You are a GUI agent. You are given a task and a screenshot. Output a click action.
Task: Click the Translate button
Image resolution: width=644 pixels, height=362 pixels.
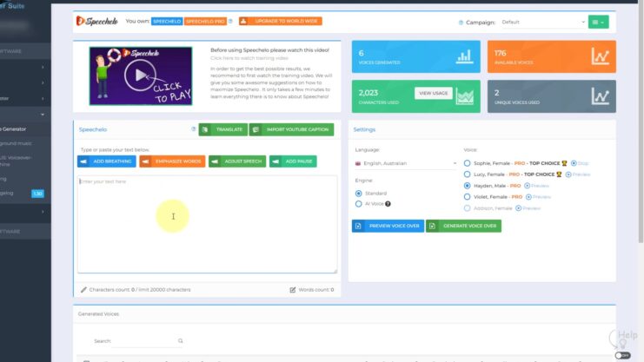tap(223, 129)
